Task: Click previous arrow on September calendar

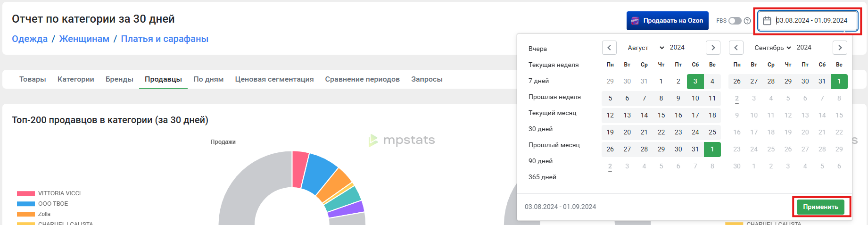Action: tap(736, 48)
